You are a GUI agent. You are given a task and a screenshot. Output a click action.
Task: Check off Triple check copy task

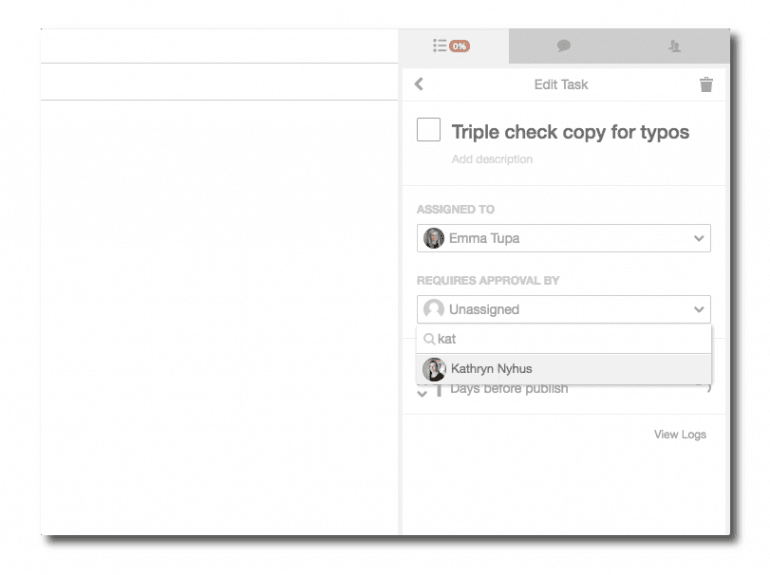428,130
